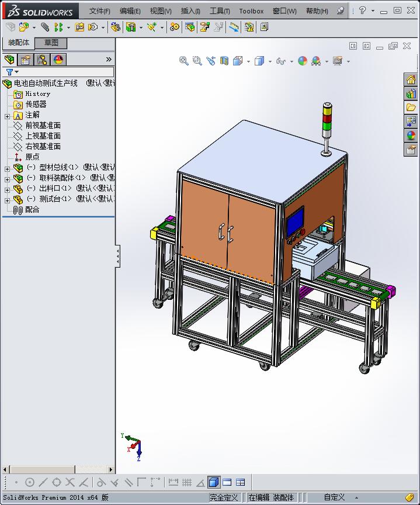420x505 pixels.
Task: Expand the 取料装配体<1> component node
Action: tap(8, 179)
